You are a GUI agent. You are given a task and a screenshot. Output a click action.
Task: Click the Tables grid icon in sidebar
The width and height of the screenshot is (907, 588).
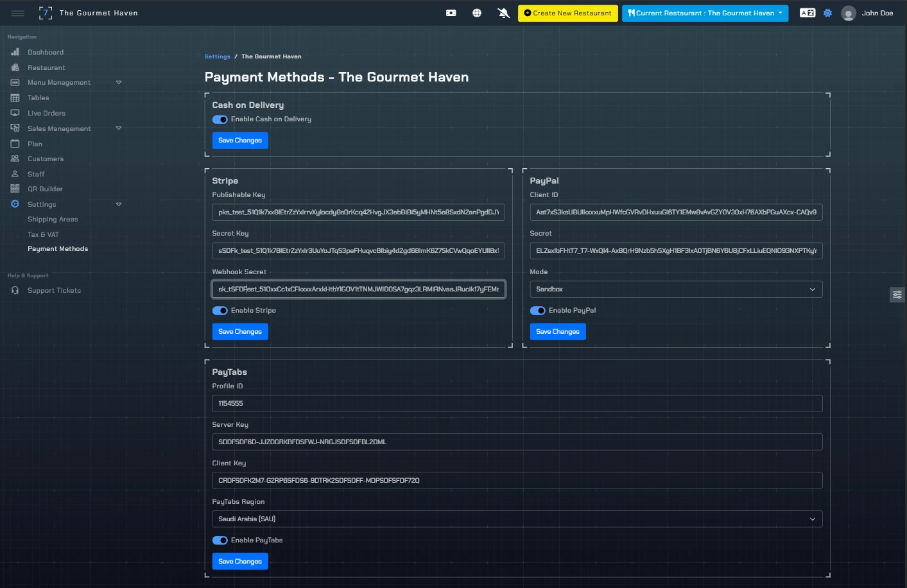(x=15, y=98)
